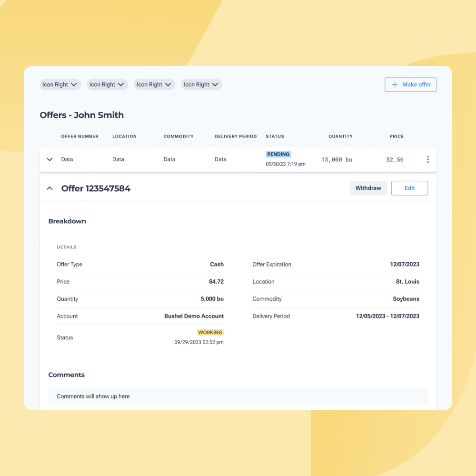Open the first Icon Right filter dropdown
476x476 pixels.
(x=60, y=85)
